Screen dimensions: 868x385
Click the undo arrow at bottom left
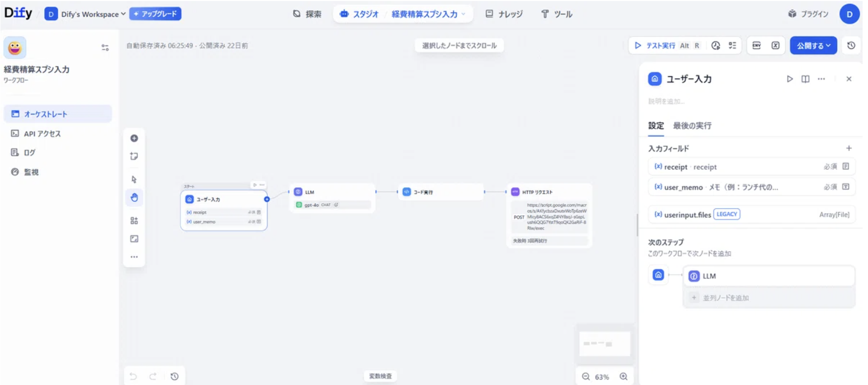(x=133, y=376)
